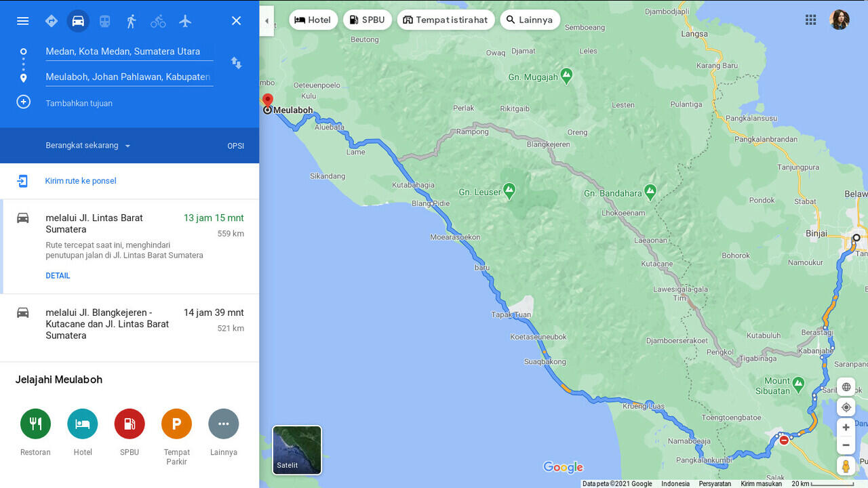Activate the Pegman street view figure
This screenshot has width=868, height=488.
[x=846, y=466]
